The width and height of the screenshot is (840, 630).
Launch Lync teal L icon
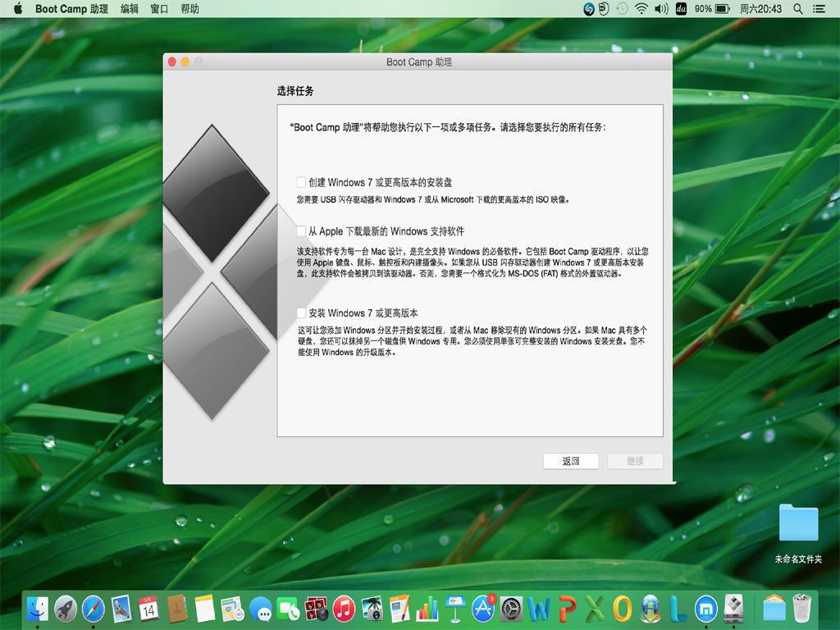678,609
